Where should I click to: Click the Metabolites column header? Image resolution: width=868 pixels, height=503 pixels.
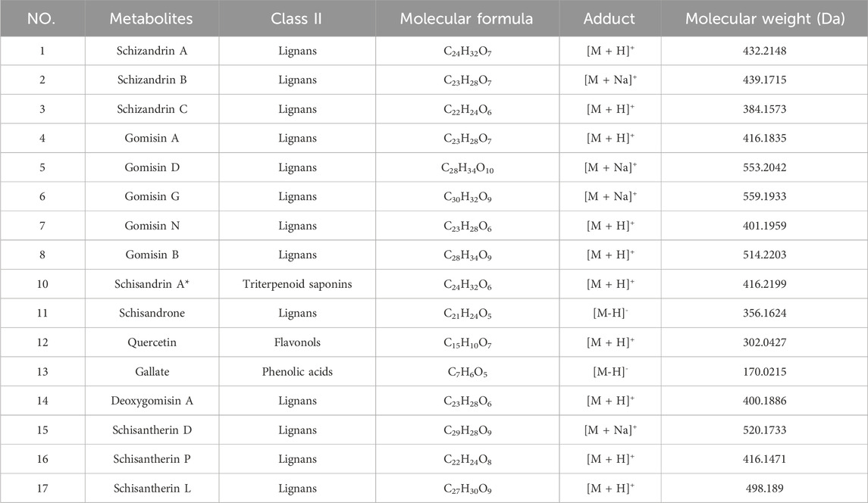(x=151, y=19)
